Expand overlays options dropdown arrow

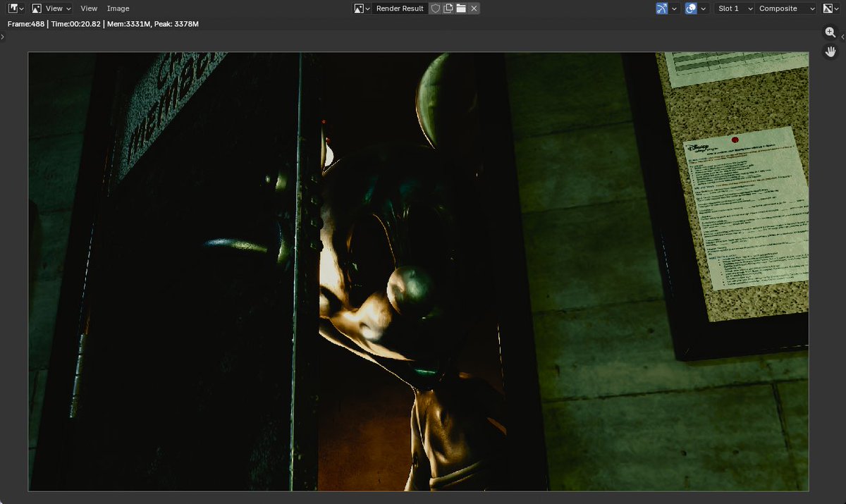[x=704, y=8]
